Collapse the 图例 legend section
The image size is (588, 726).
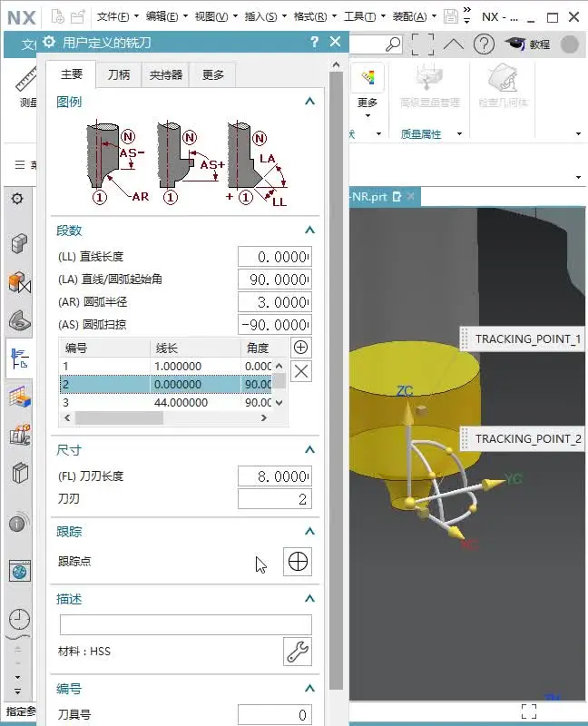tap(309, 102)
